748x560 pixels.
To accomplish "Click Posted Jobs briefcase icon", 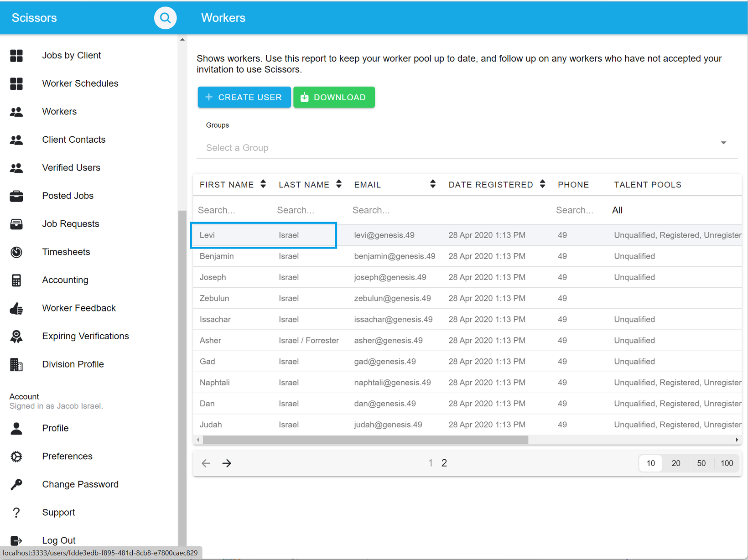I will (16, 196).
